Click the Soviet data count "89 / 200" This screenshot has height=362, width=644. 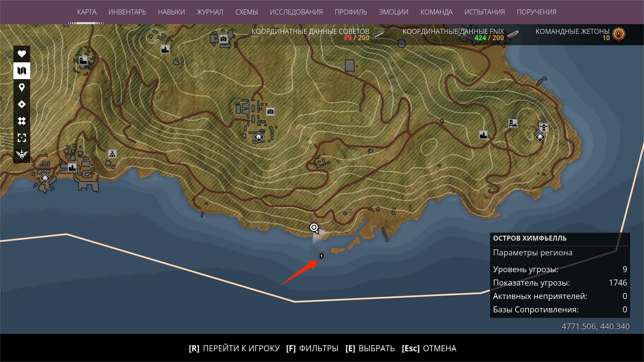357,38
